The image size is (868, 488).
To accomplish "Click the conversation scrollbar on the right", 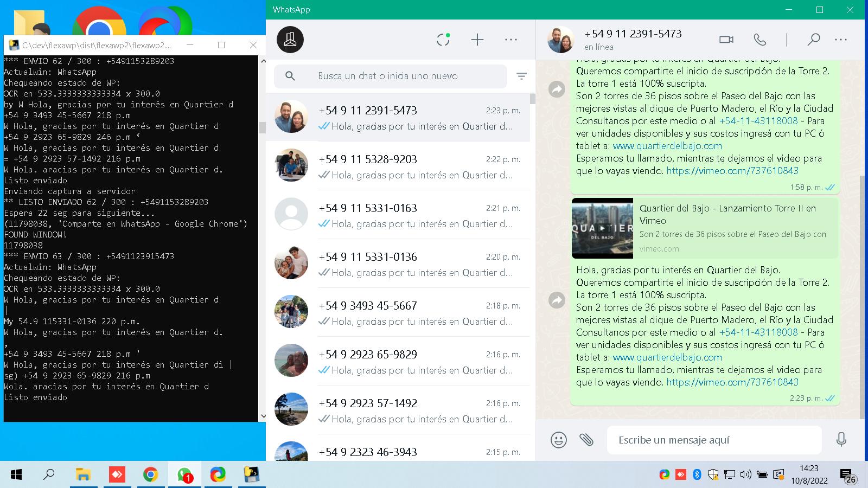I will point(862,297).
